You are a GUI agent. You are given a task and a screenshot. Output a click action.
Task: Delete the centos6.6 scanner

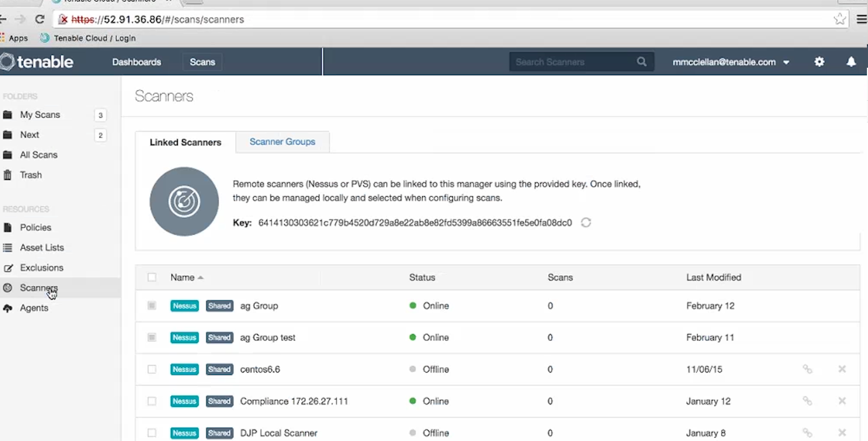pyautogui.click(x=842, y=369)
